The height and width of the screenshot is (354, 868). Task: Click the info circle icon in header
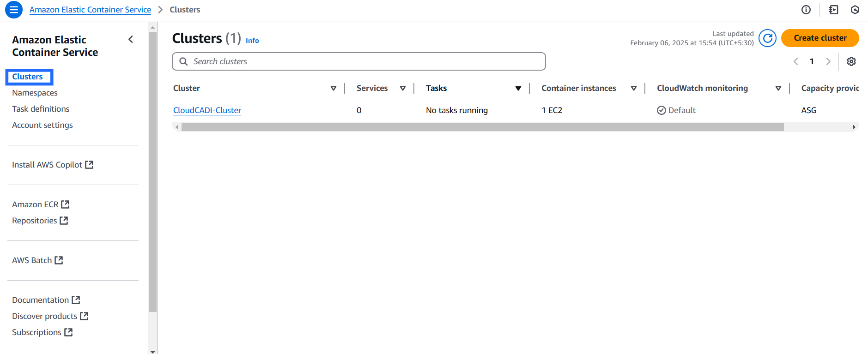coord(806,10)
